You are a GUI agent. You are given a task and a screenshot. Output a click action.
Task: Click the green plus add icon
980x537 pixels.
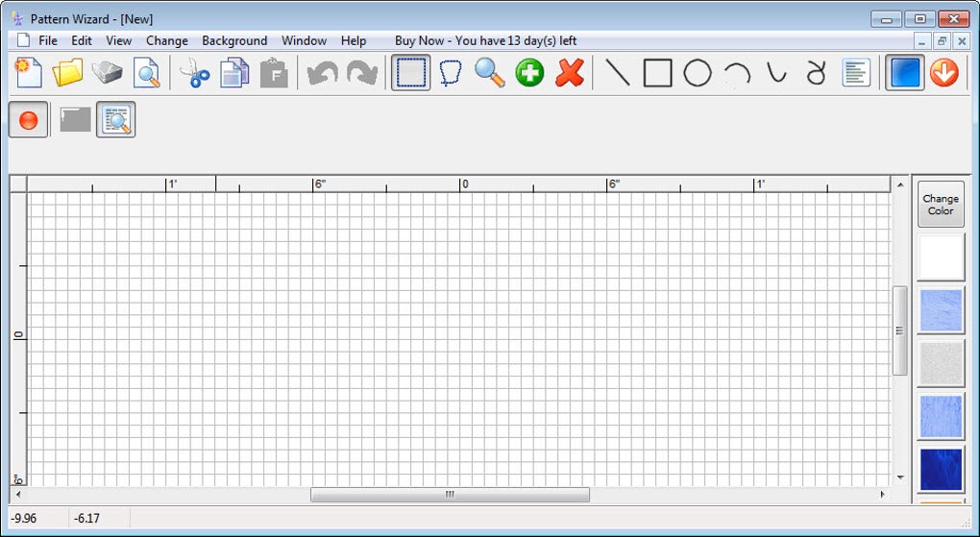pyautogui.click(x=529, y=72)
